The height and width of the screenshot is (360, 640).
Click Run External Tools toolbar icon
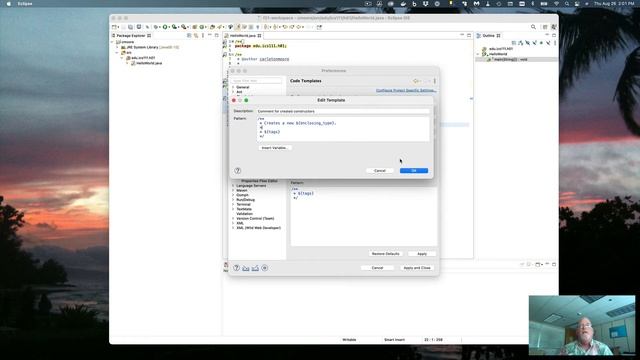184,27
